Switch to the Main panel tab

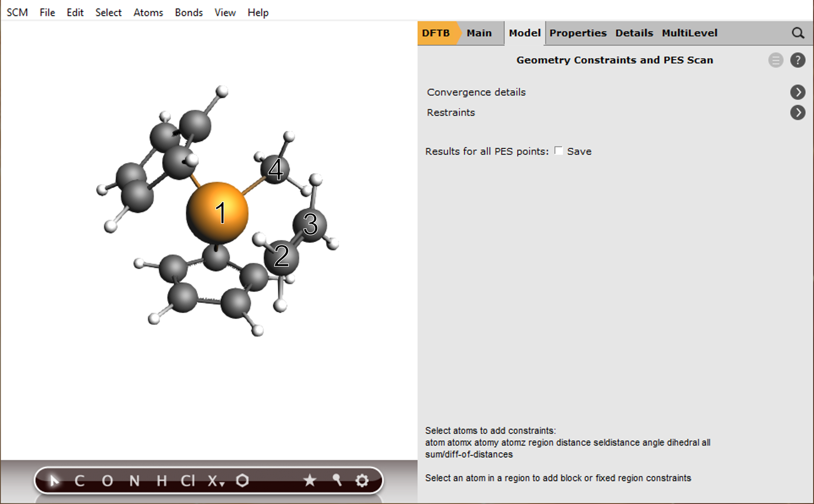click(x=479, y=33)
